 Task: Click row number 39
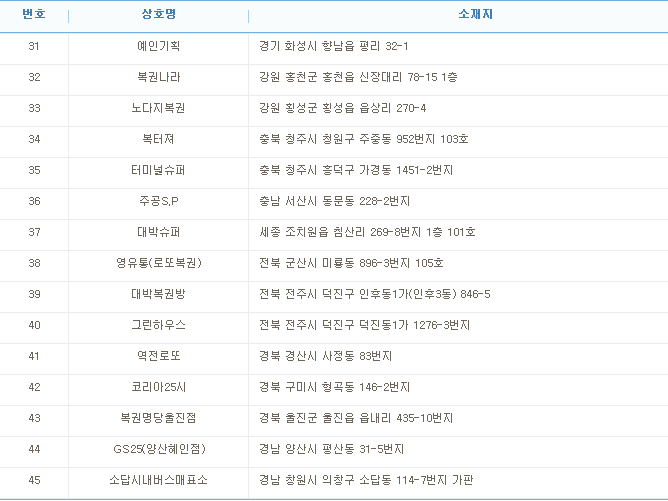(x=34, y=294)
